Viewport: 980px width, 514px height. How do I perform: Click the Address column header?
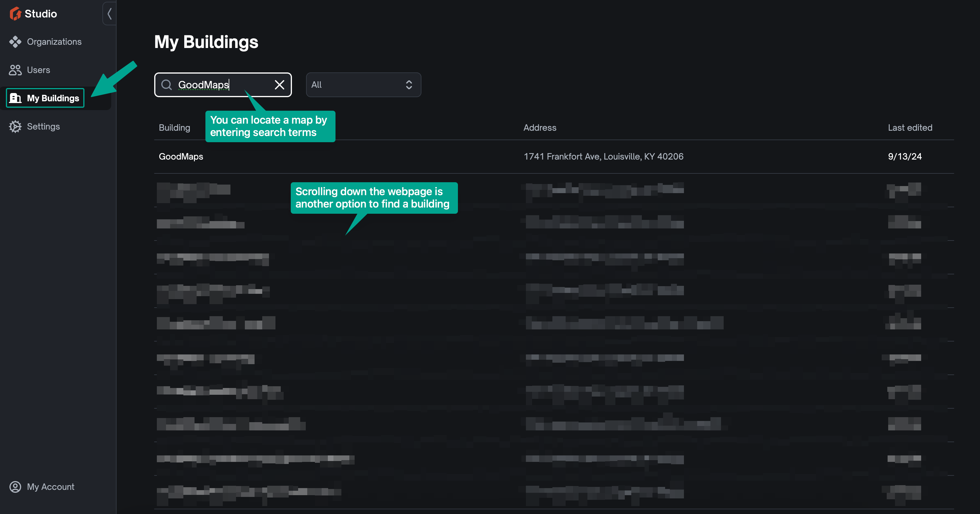(x=540, y=128)
